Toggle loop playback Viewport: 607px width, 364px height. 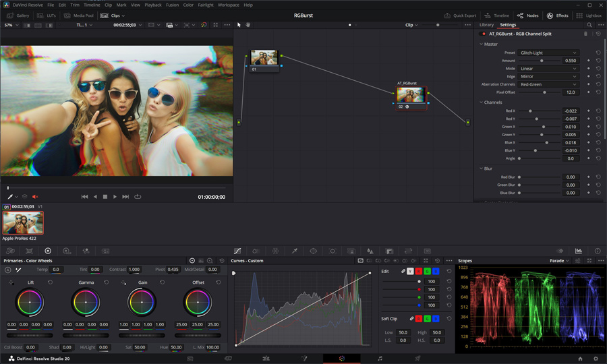pyautogui.click(x=138, y=197)
